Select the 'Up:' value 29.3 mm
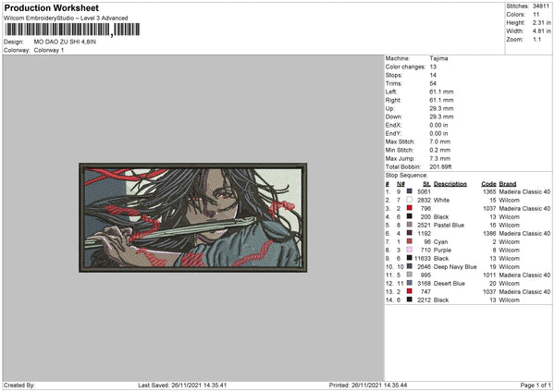Viewport: 555px width, 392px height. tap(441, 108)
